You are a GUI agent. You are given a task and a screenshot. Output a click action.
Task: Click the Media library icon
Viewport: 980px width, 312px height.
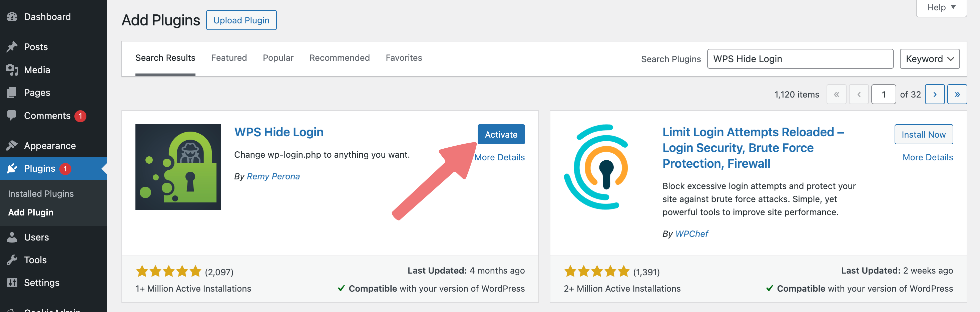click(x=12, y=70)
